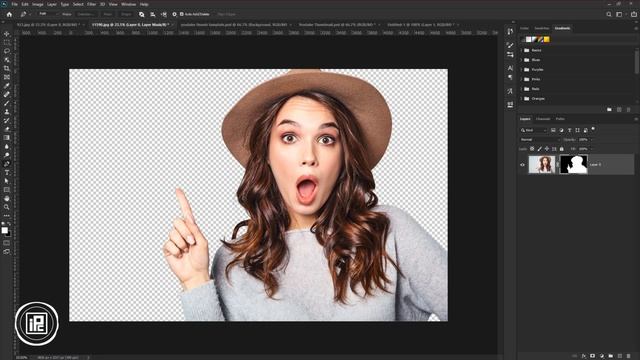Select the Eraser tool
The height and width of the screenshot is (360, 640).
click(x=7, y=129)
